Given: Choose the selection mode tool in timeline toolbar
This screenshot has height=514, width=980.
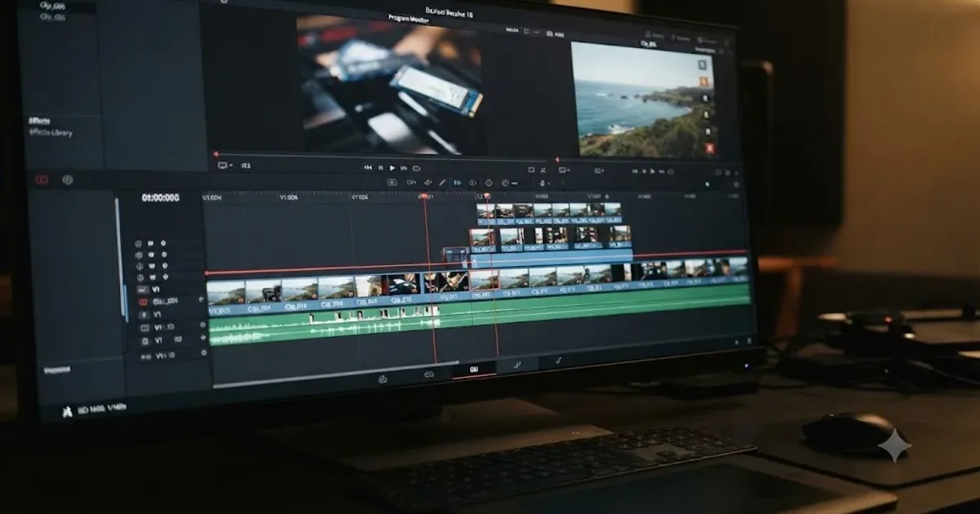Looking at the screenshot, I should coord(392,182).
